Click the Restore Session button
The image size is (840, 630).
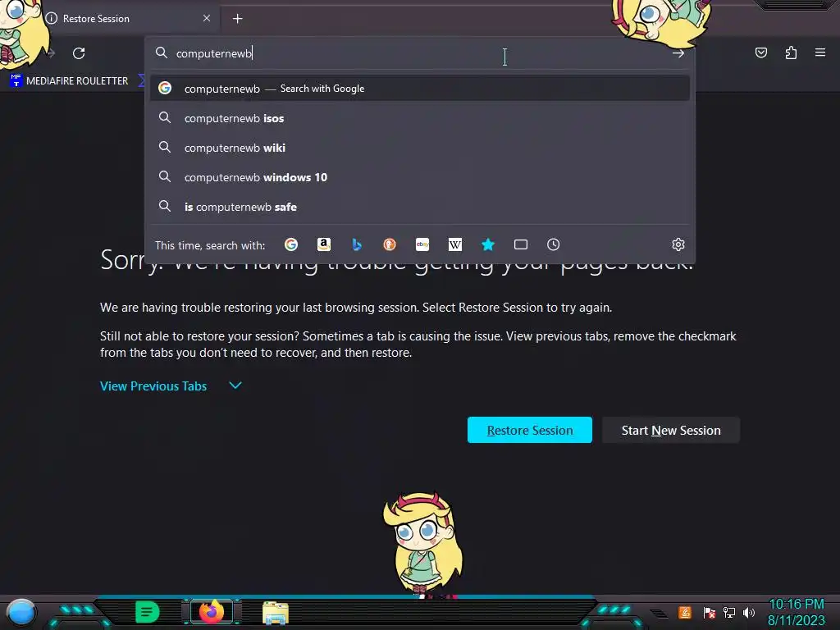pos(529,430)
